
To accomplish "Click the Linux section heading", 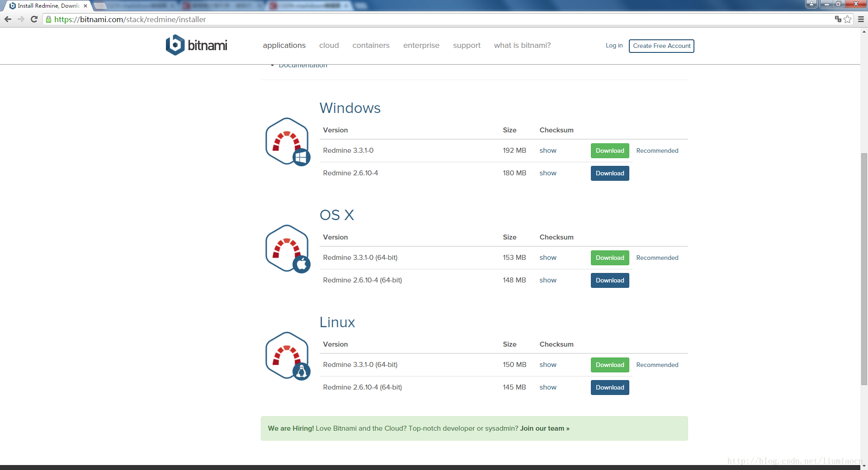I will click(337, 322).
